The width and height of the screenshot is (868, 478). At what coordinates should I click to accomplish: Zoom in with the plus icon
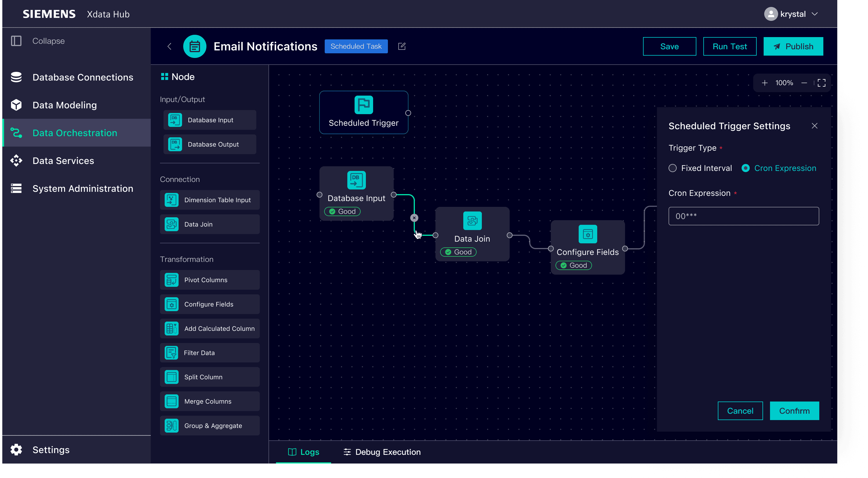point(765,83)
